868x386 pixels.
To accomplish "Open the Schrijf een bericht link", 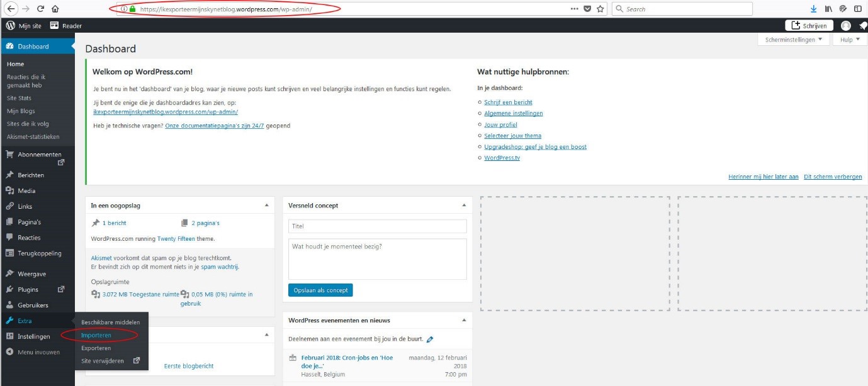I will [x=508, y=102].
